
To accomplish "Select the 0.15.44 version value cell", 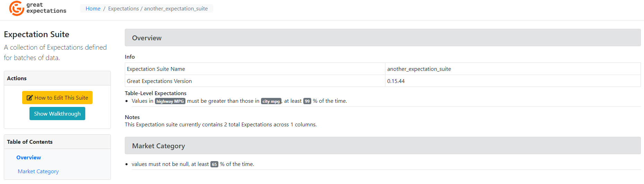I will coord(512,81).
